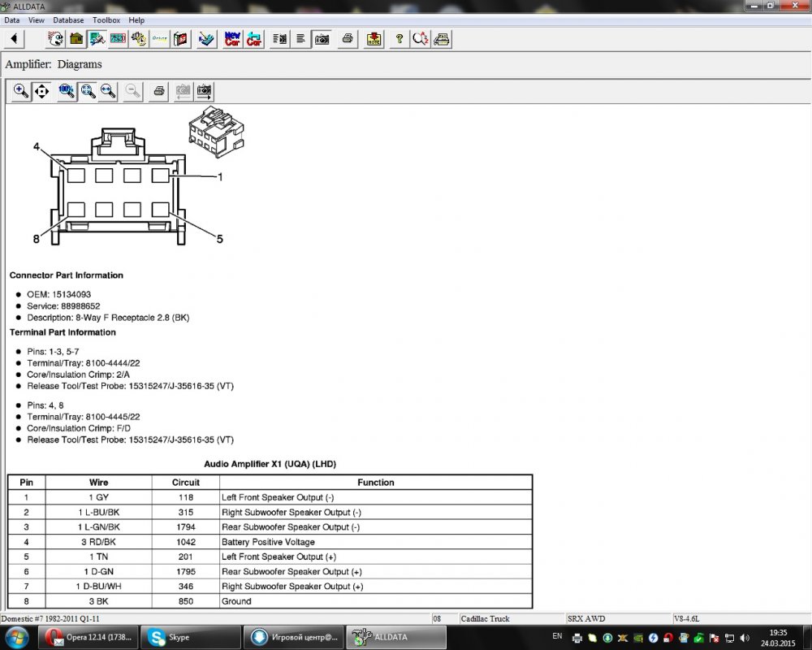Open the Toolbox menu
The width and height of the screenshot is (812, 650).
pyautogui.click(x=106, y=19)
